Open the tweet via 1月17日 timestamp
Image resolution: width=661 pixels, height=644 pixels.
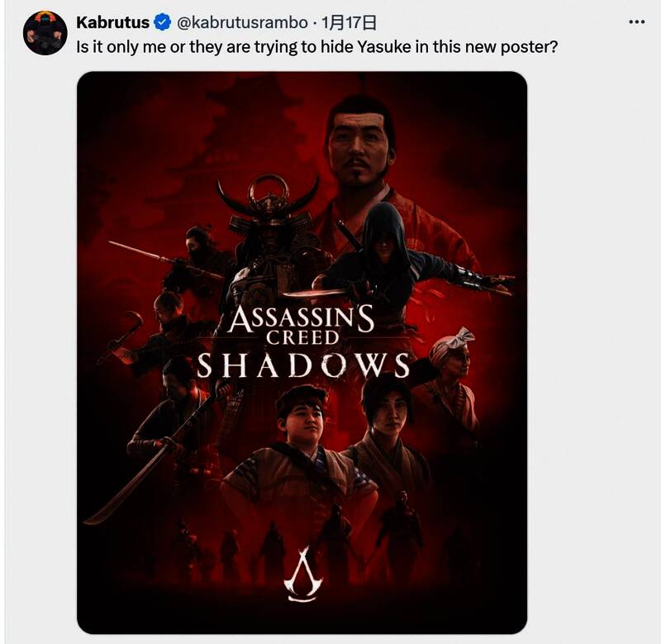tap(349, 22)
